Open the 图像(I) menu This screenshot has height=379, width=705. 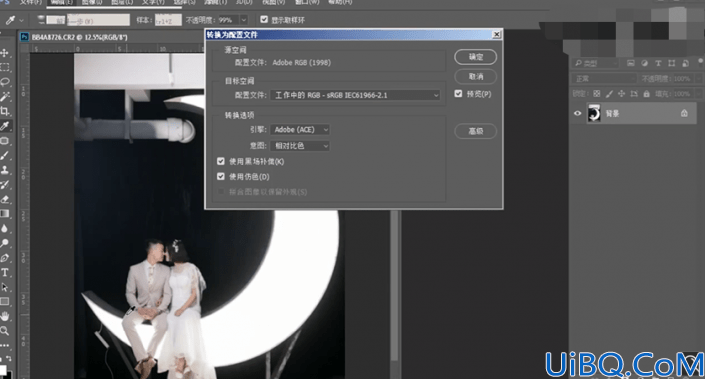point(92,2)
